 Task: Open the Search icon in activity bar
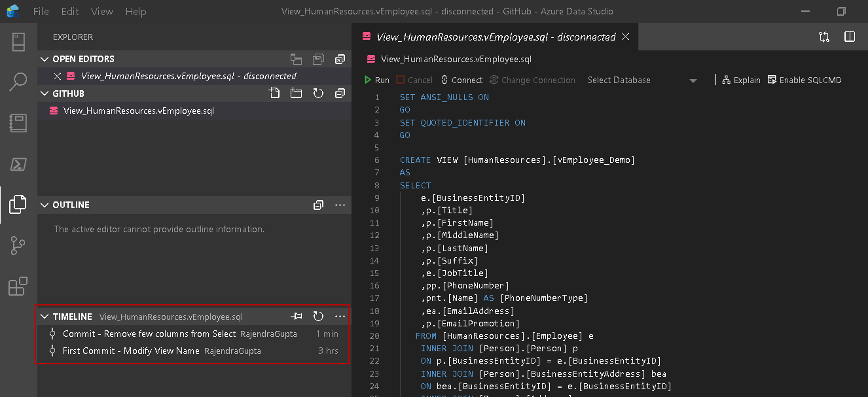[x=18, y=82]
